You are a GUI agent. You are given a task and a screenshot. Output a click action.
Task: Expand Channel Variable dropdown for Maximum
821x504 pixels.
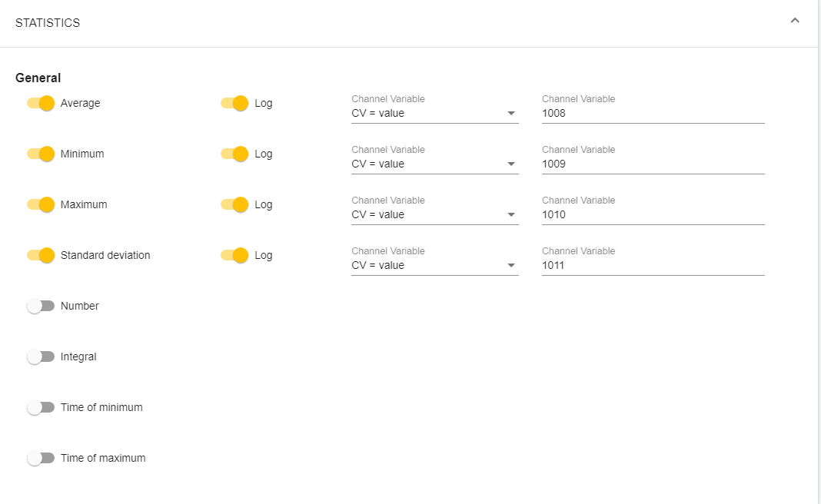point(434,214)
